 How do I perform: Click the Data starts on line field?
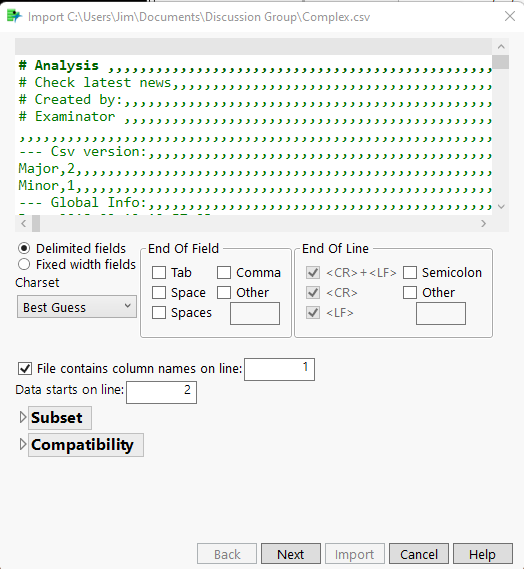pos(161,392)
